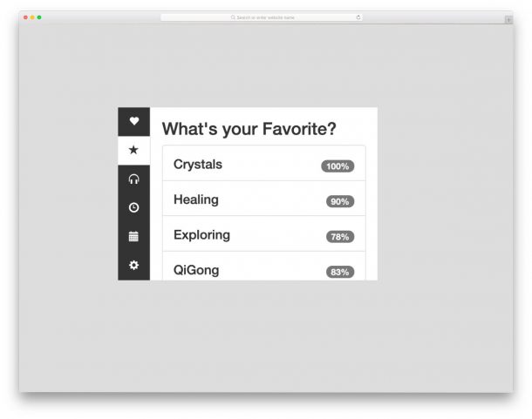Image resolution: width=532 pixels, height=419 pixels.
Task: Click the 83% badge on QiGong row
Action: [x=340, y=272]
